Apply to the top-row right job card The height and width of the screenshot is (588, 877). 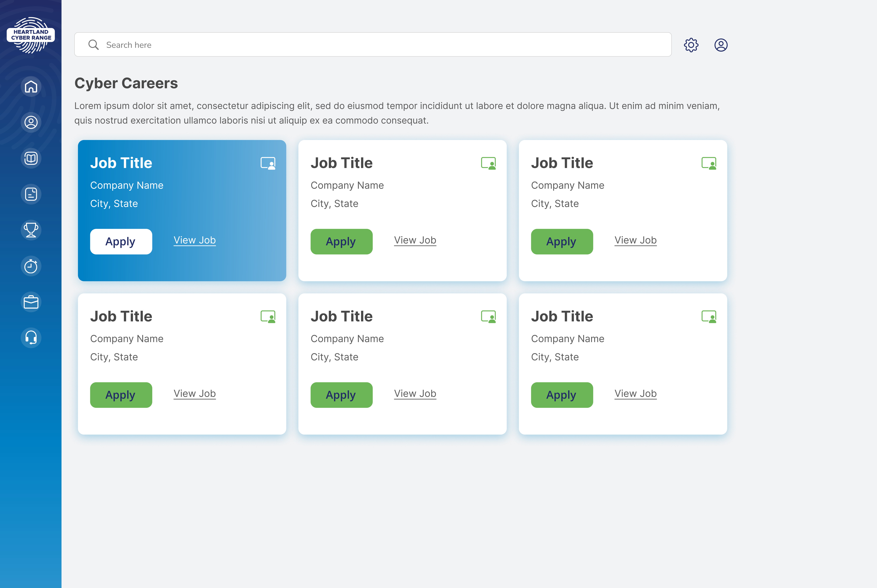tap(562, 241)
